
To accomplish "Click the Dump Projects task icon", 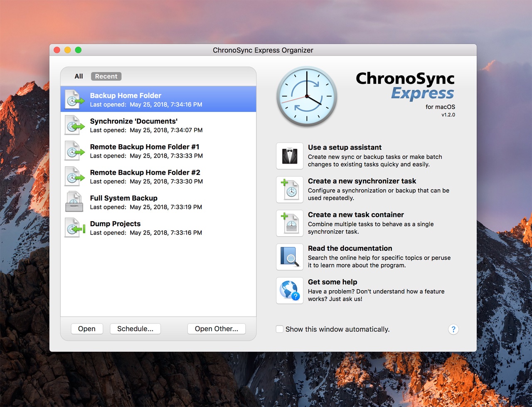I will click(74, 228).
